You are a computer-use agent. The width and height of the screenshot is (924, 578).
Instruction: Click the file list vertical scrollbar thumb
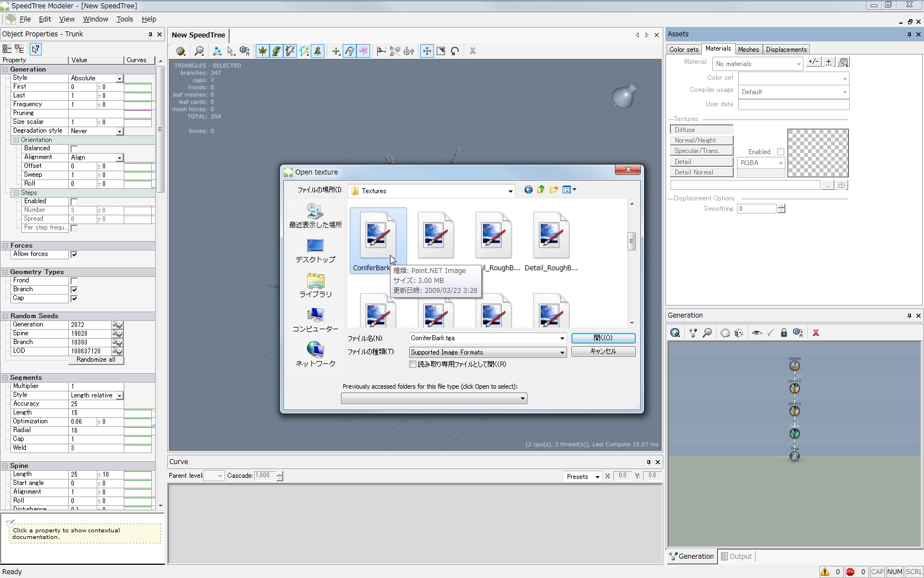tap(631, 241)
